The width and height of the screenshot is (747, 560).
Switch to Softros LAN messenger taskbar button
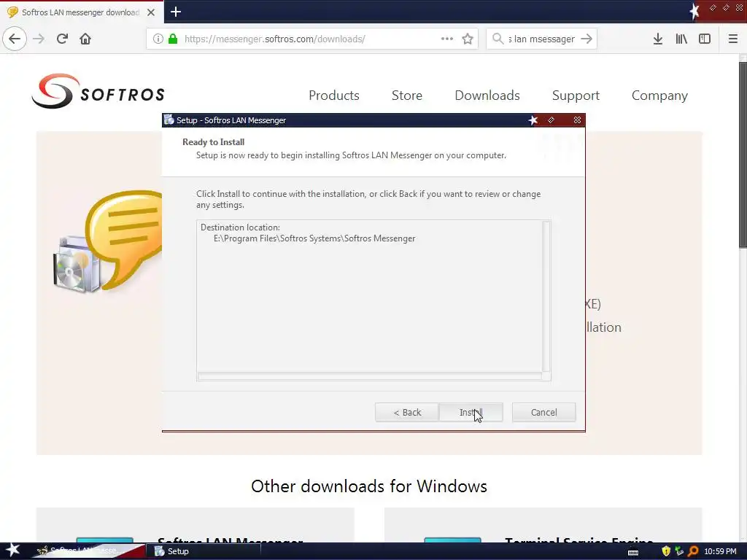coord(86,551)
